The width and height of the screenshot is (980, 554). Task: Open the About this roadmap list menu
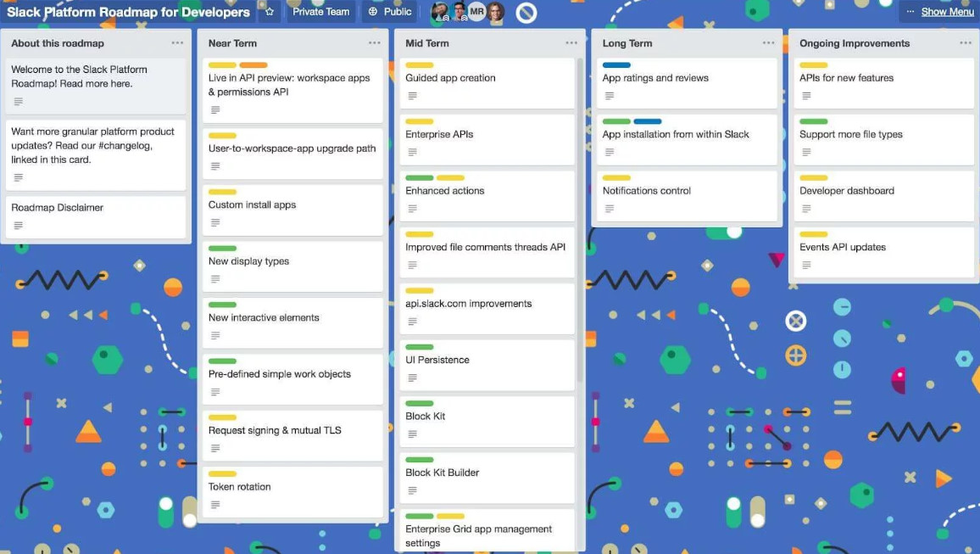click(x=178, y=42)
